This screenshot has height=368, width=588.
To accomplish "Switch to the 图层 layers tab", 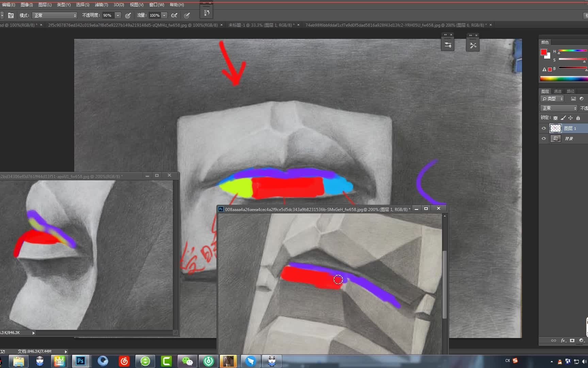I will [545, 91].
